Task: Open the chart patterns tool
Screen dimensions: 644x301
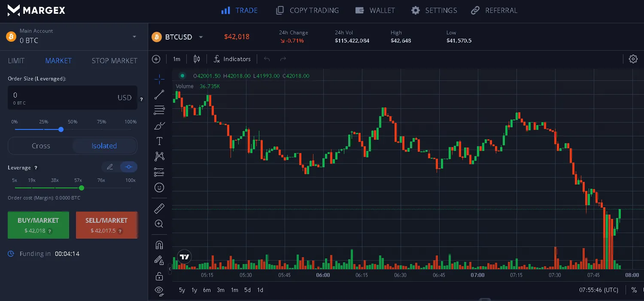Action: (159, 157)
